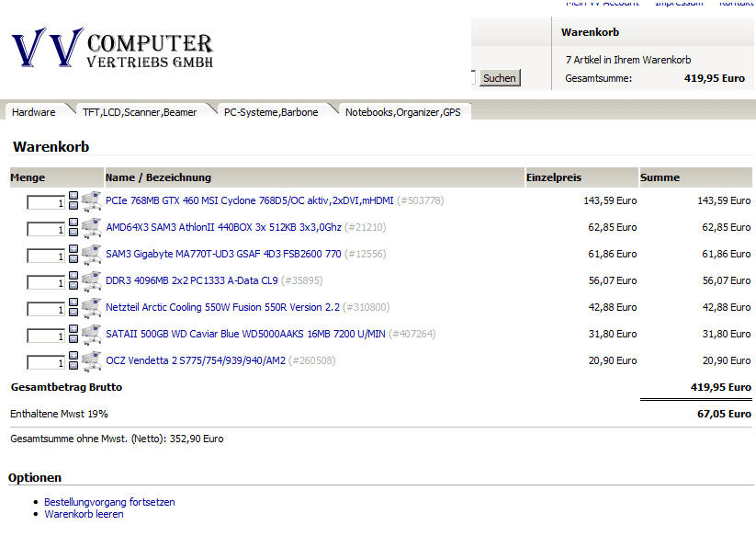Open Netzteil Arctic Cooling 550W Fusion link
This screenshot has width=756, height=559.
(222, 307)
